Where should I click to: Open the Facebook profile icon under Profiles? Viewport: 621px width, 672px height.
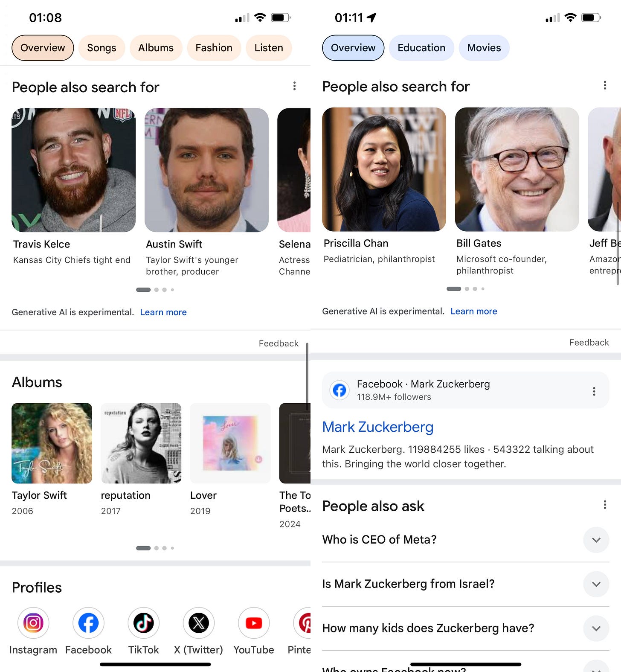[x=88, y=623]
